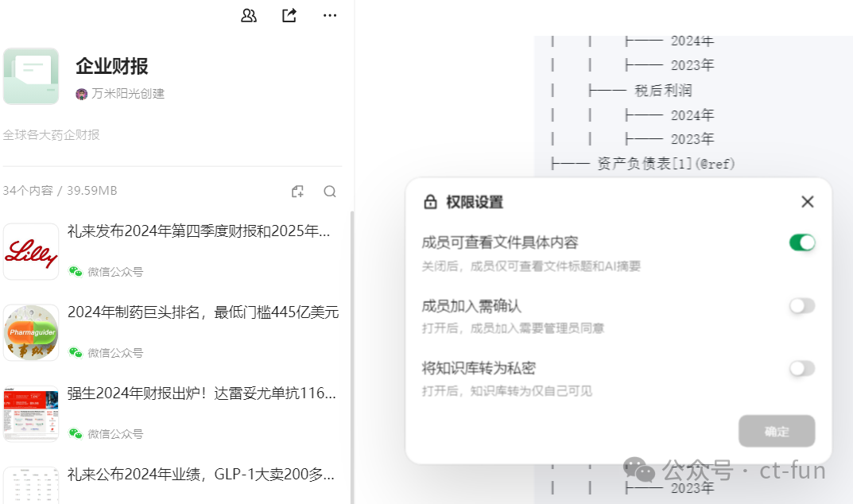Click the creator avatar beside 万米阳光创建
The width and height of the screenshot is (853, 504).
82,94
